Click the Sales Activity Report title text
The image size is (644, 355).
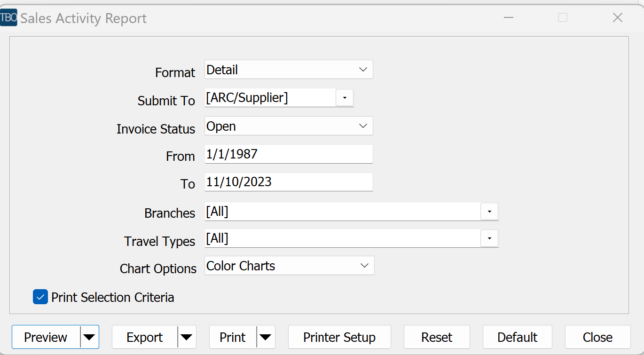[x=84, y=18]
